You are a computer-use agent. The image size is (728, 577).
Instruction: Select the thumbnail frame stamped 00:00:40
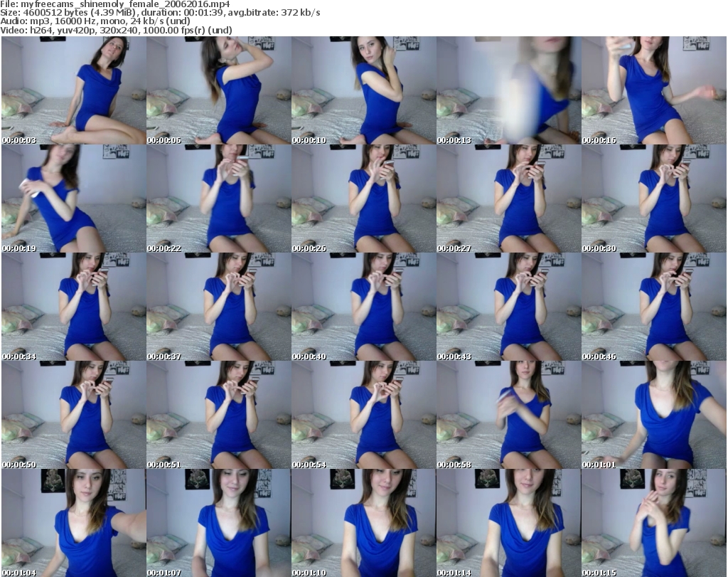pyautogui.click(x=363, y=307)
